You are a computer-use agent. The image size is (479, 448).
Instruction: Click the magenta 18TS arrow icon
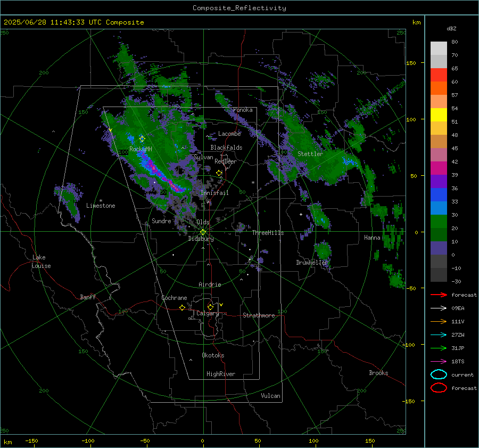439,362
